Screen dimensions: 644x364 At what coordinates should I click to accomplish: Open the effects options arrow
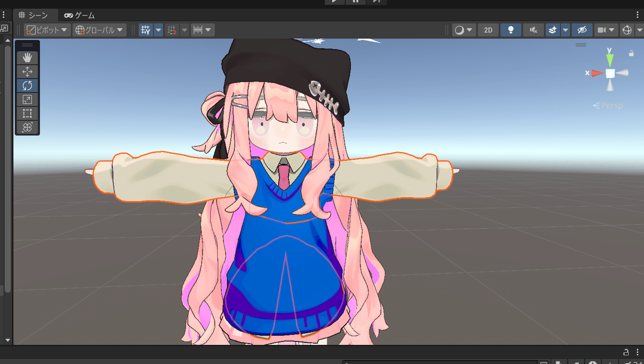565,30
